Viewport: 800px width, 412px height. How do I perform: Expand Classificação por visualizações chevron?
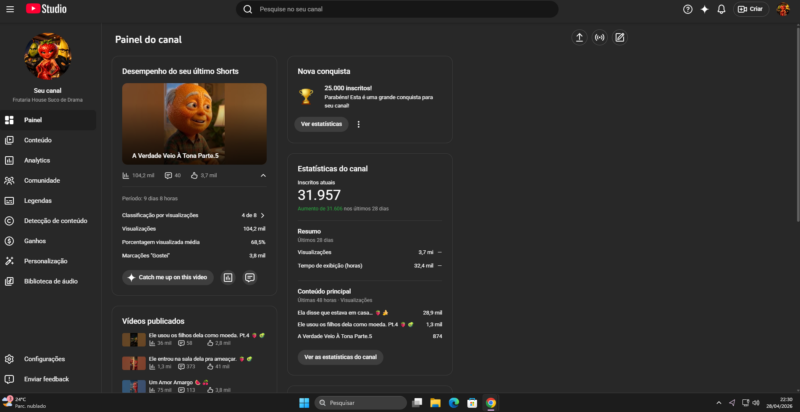(263, 215)
